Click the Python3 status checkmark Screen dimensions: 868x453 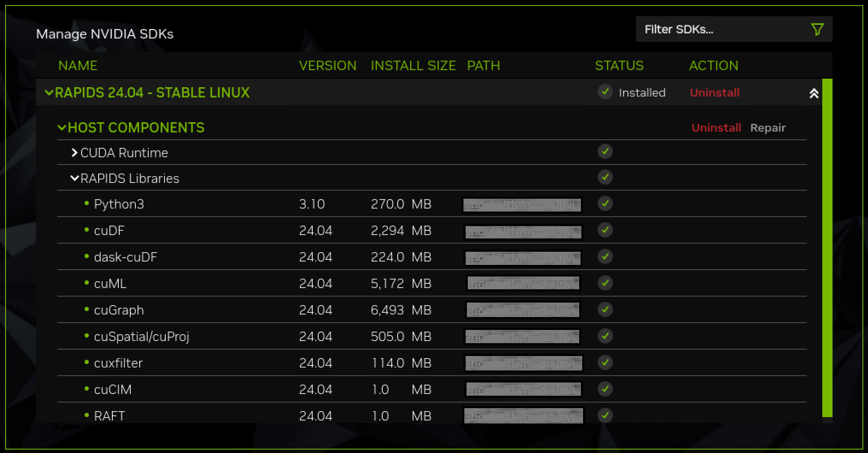(x=605, y=203)
